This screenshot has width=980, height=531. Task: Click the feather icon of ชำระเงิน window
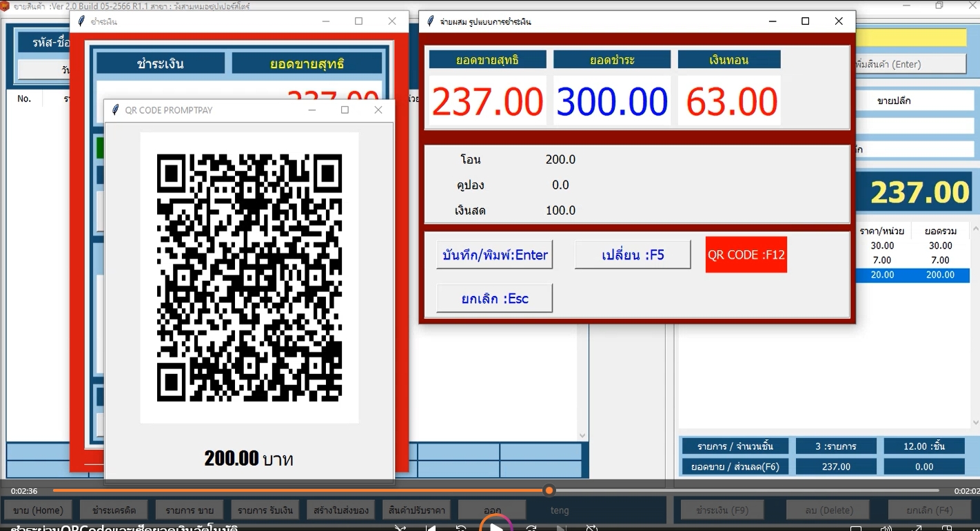(x=81, y=21)
